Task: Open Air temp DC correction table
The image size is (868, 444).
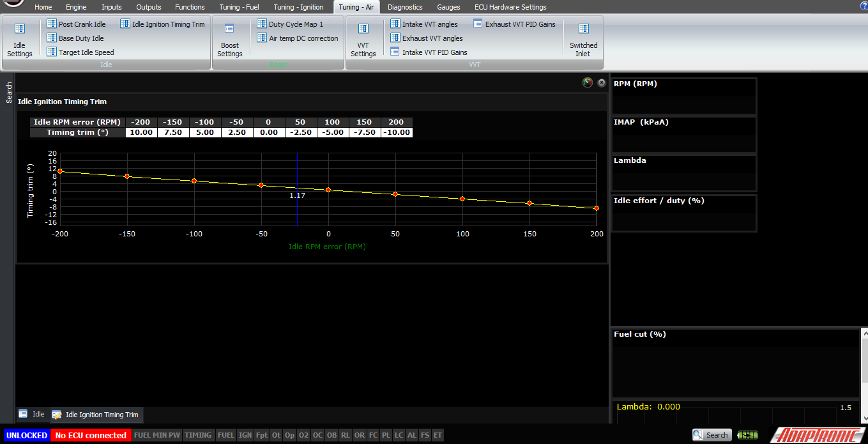Action: 297,38
